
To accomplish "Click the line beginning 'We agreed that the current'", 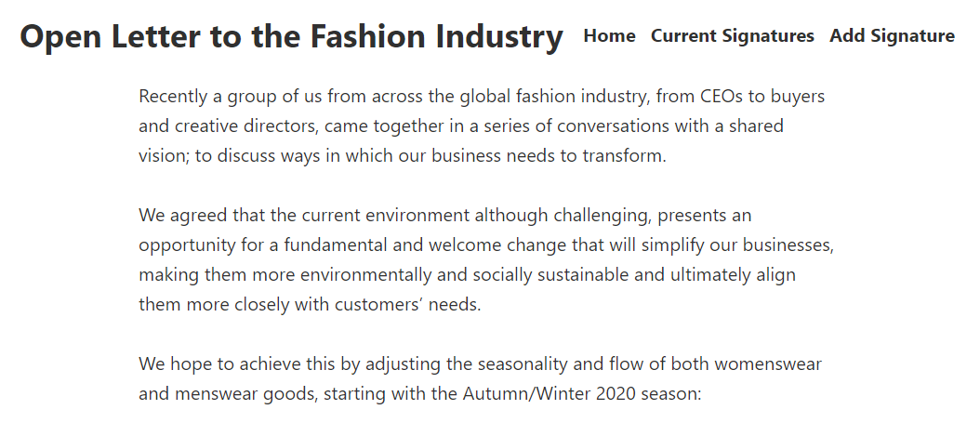I will tap(445, 216).
